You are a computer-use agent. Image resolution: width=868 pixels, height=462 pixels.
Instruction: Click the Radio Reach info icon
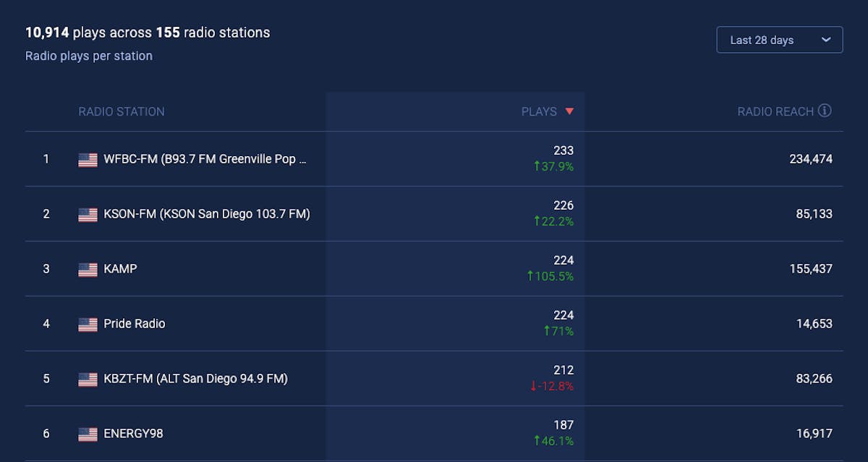click(825, 111)
